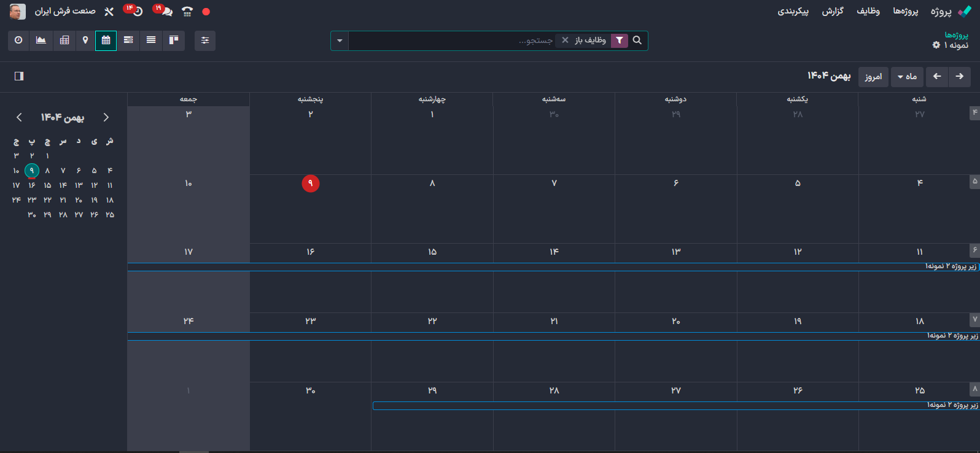Select day 15 in the mini calendar
The image size is (980, 453).
click(x=47, y=185)
